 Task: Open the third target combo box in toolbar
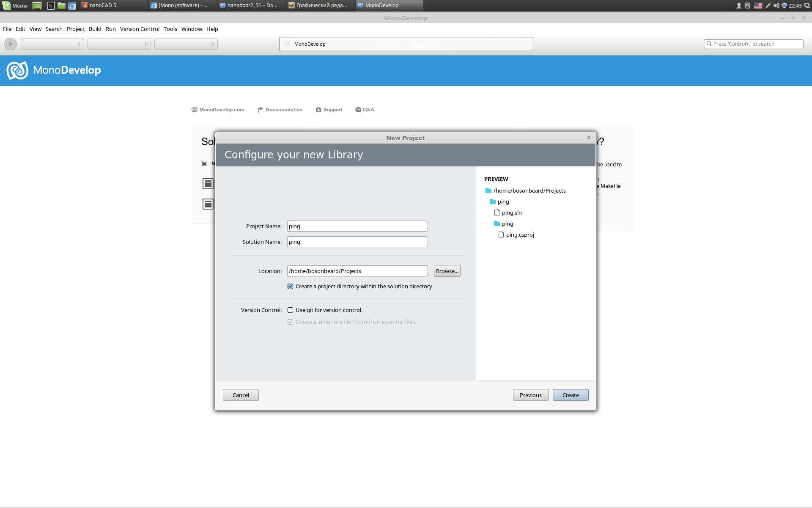[186, 44]
